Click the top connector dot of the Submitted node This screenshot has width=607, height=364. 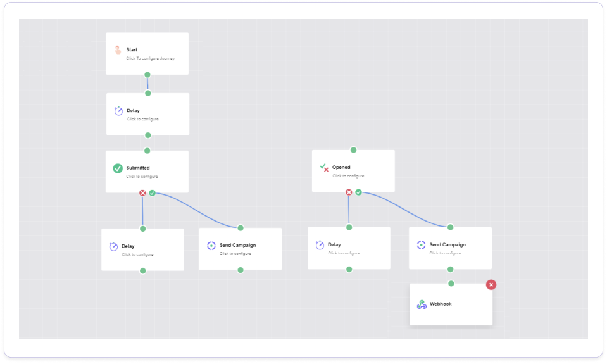click(147, 151)
